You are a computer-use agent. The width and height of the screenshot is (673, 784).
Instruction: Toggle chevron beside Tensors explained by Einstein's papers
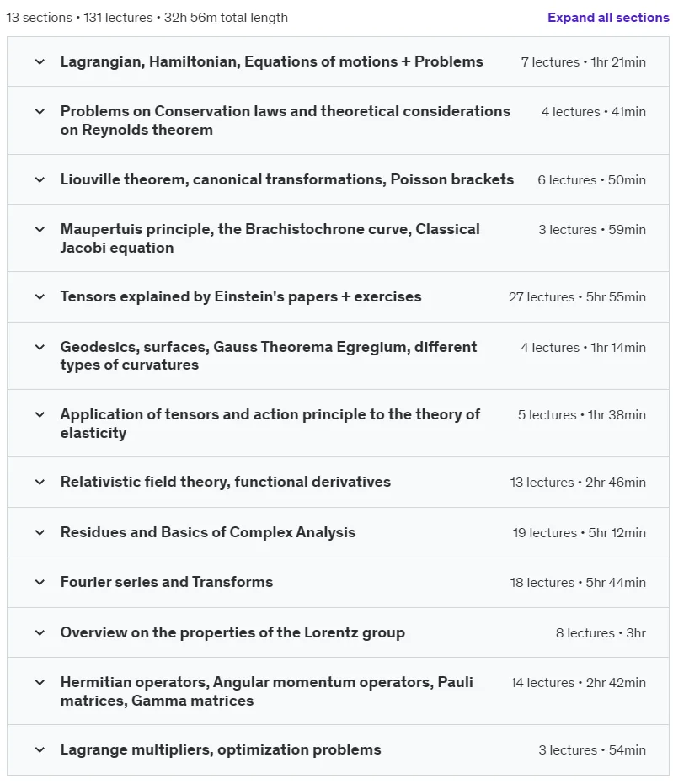pos(40,297)
